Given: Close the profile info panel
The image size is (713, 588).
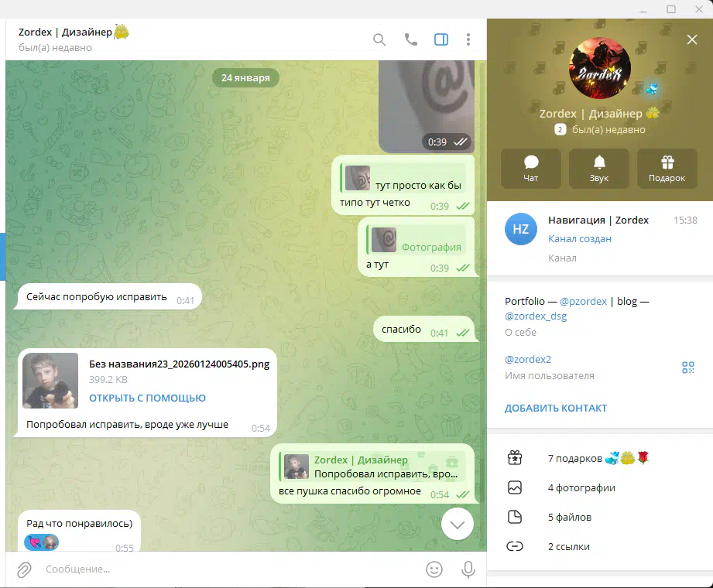Looking at the screenshot, I should [x=692, y=39].
